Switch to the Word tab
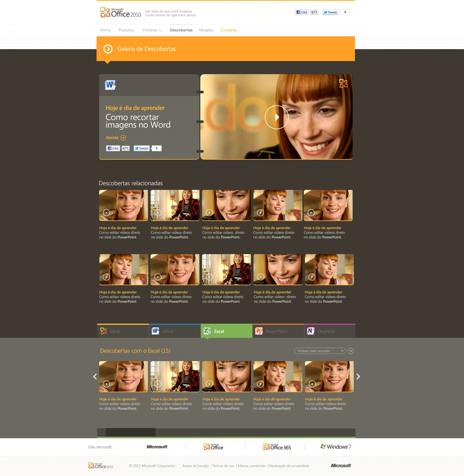This screenshot has height=476, width=464. [175, 331]
